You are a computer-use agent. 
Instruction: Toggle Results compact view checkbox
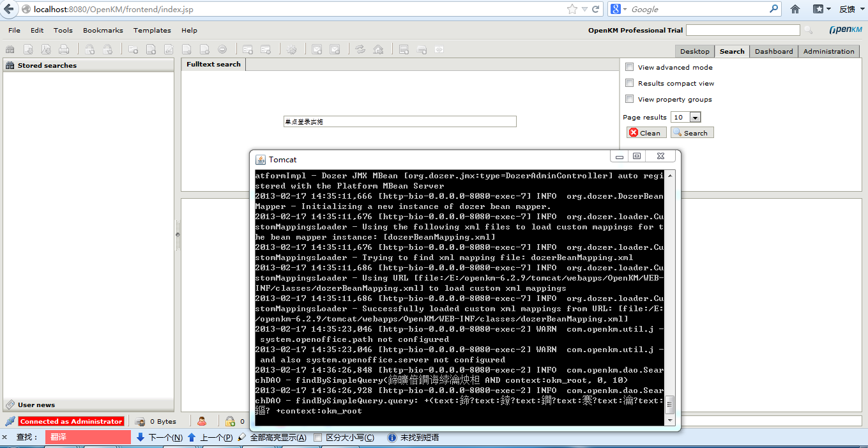coord(629,83)
